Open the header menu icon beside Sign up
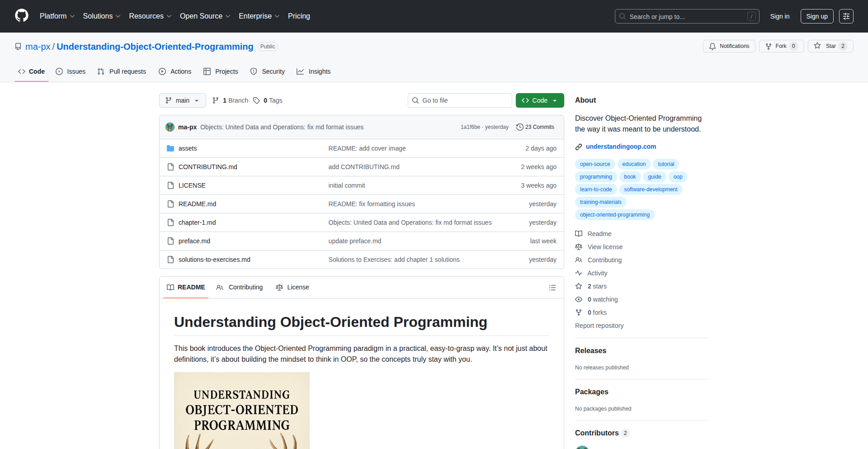The height and width of the screenshot is (449, 868). (846, 16)
